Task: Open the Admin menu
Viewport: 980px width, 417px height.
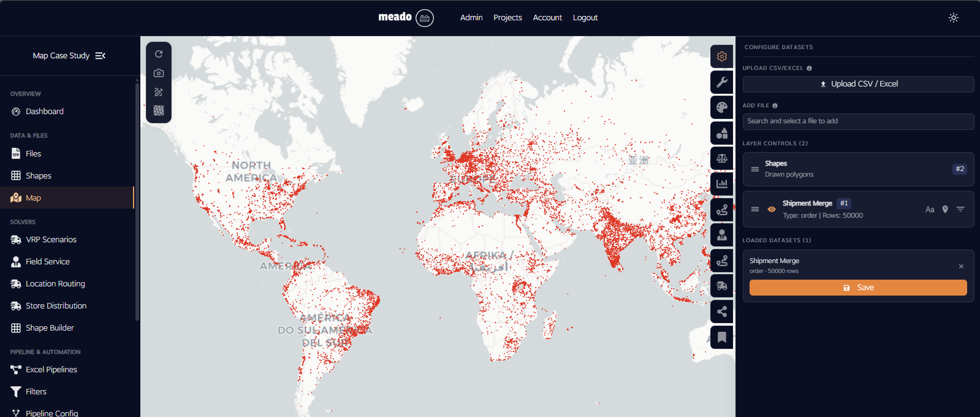Action: [471, 18]
